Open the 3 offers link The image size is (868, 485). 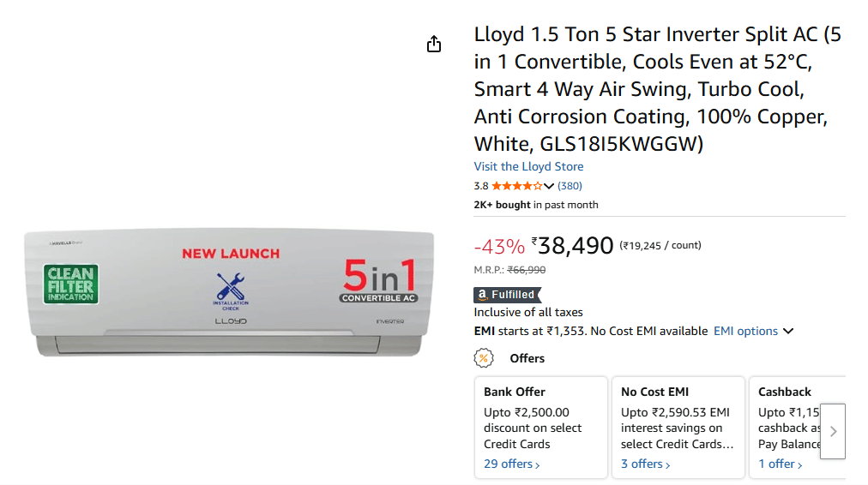645,464
